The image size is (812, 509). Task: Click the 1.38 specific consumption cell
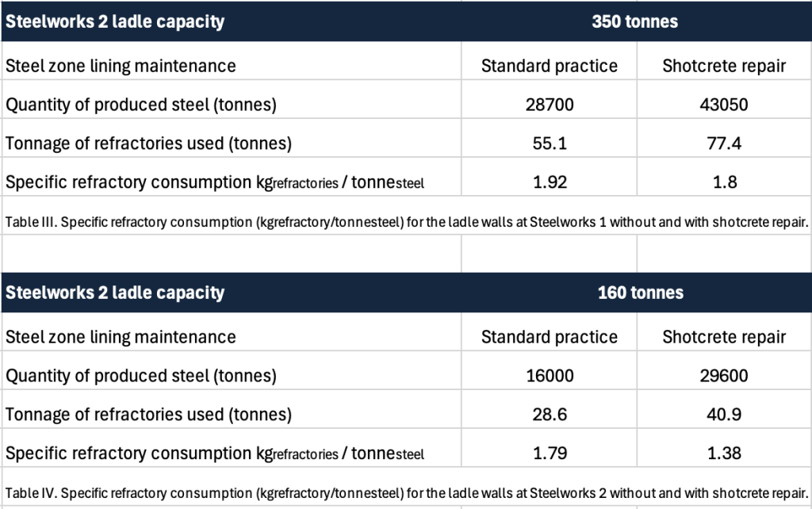pyautogui.click(x=724, y=454)
